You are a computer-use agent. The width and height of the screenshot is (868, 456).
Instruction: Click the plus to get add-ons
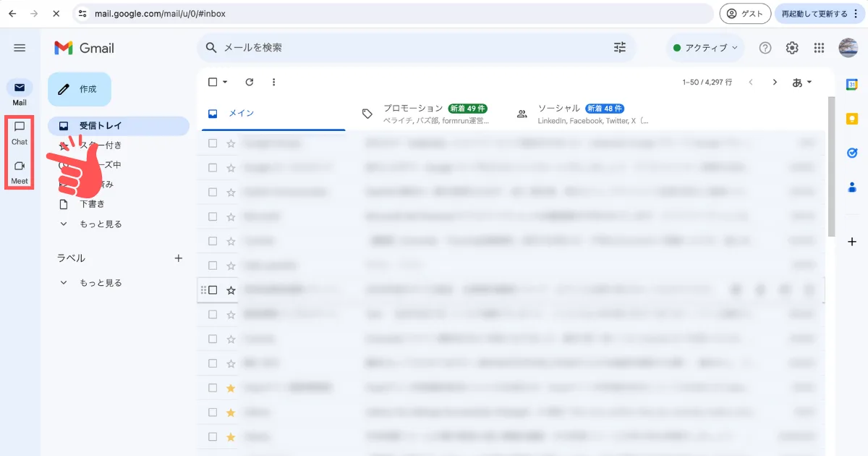[x=852, y=242]
